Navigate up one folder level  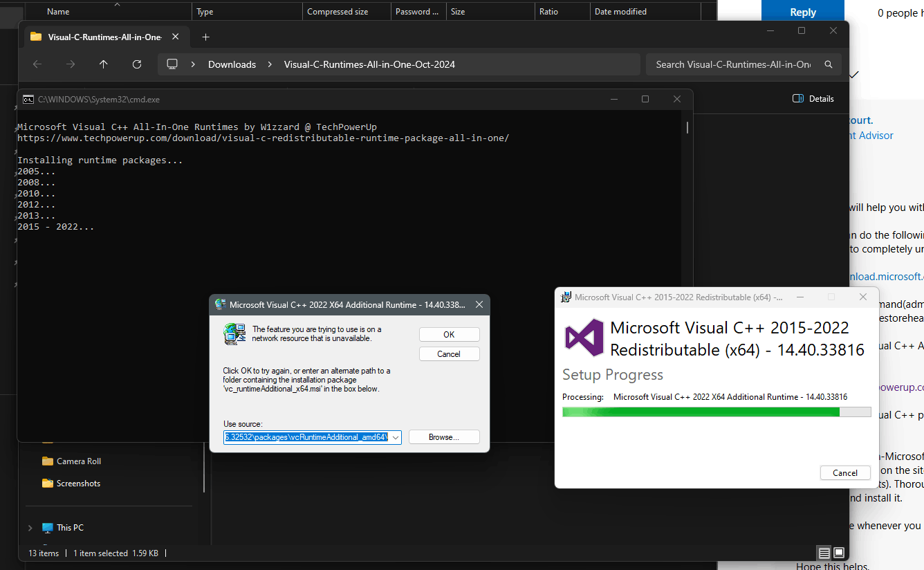point(104,64)
